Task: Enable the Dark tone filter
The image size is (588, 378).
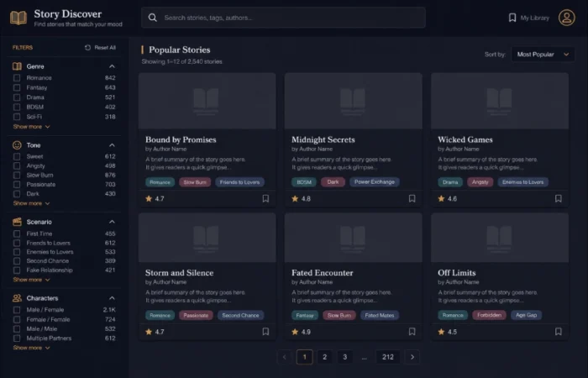Action: pos(17,194)
